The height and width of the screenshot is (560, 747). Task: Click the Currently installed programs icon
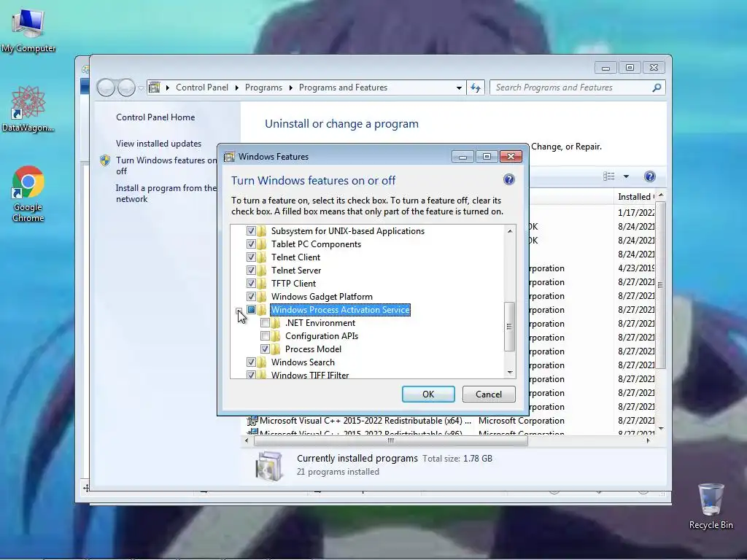pyautogui.click(x=268, y=466)
